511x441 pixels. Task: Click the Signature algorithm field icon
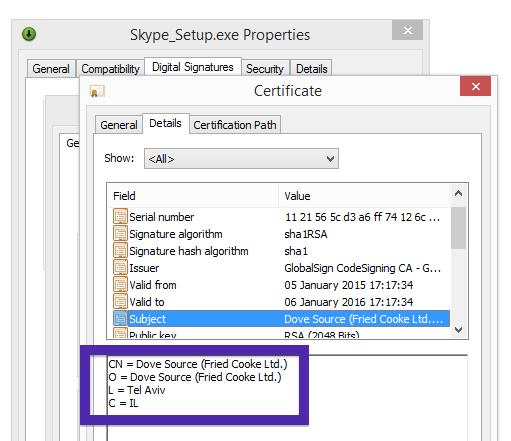coord(120,233)
